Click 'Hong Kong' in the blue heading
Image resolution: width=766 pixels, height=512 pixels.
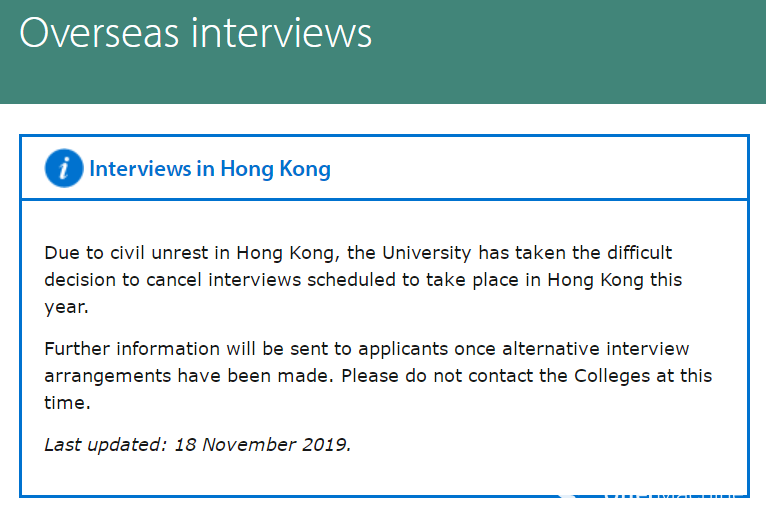click(x=276, y=170)
